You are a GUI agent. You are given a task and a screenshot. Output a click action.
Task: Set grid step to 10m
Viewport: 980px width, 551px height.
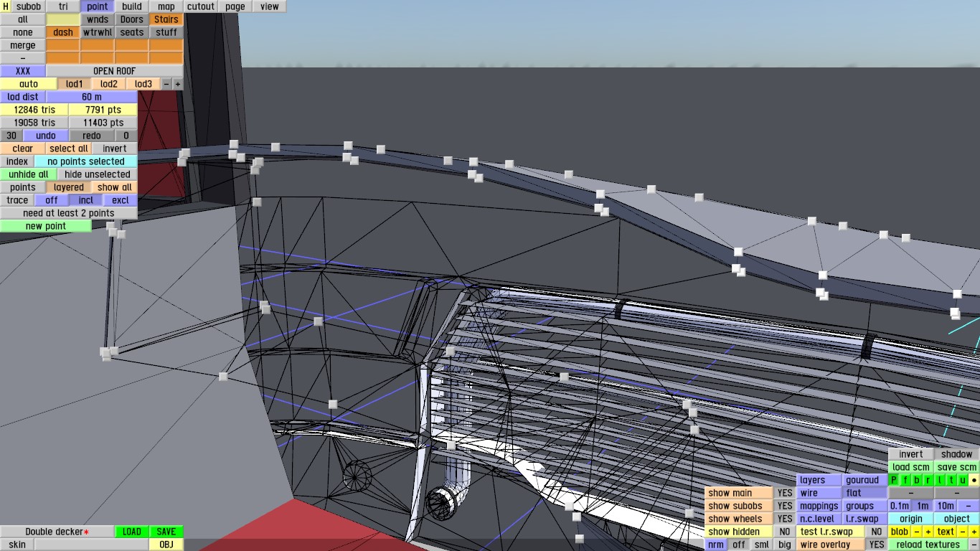pyautogui.click(x=946, y=506)
